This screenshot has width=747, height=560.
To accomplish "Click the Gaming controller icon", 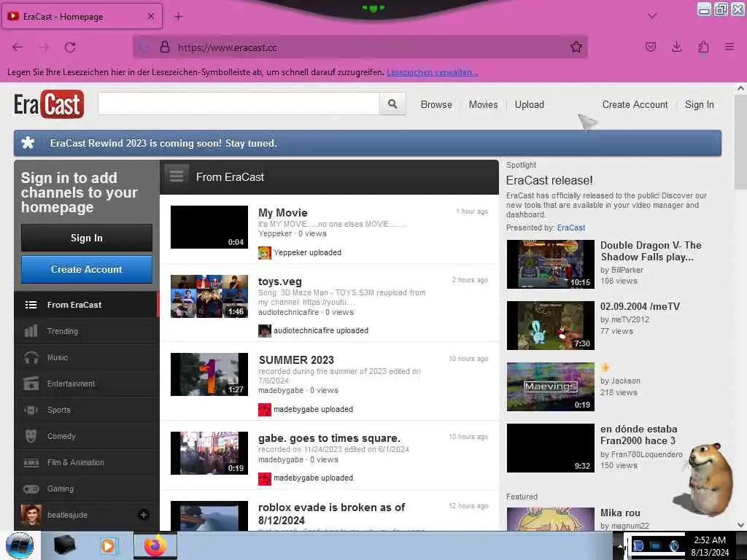I will click(31, 489).
